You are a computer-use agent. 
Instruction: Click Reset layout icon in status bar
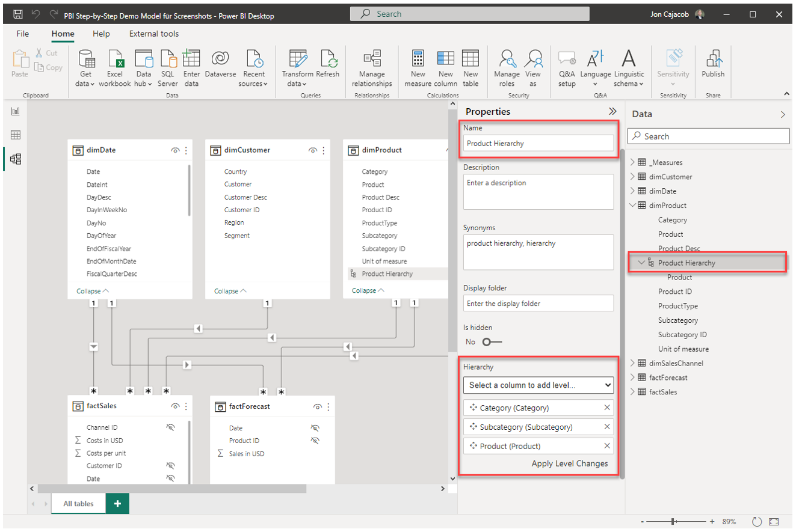point(757,522)
